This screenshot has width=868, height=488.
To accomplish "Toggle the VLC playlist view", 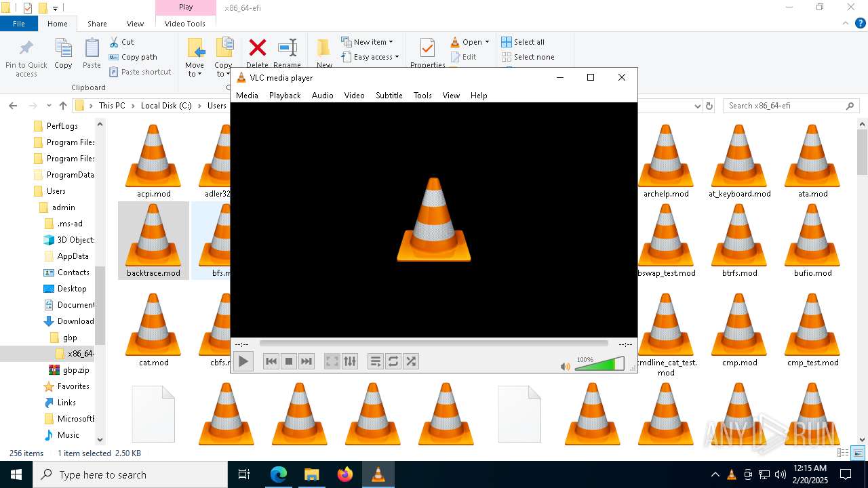I will click(376, 361).
